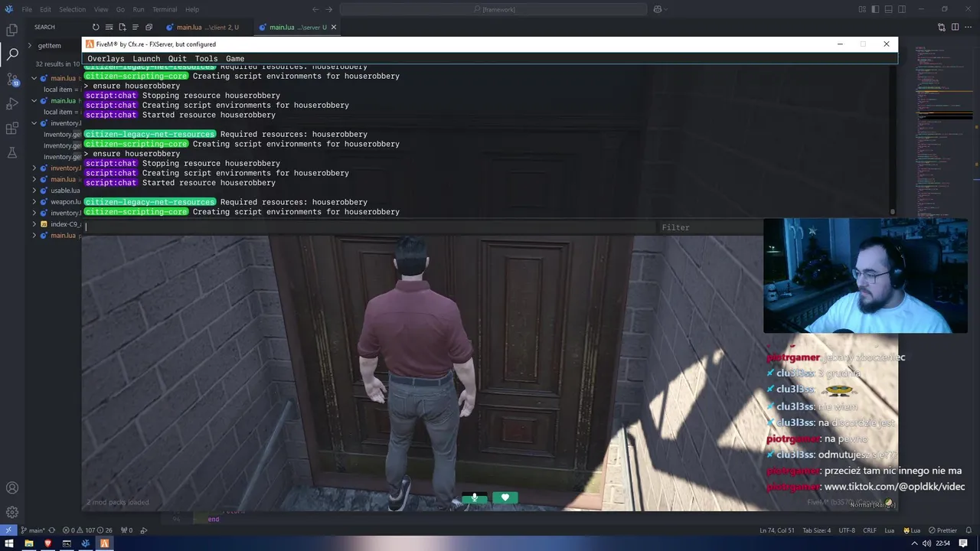Change the Lua language mode in status bar
The image size is (980, 551).
pyautogui.click(x=889, y=530)
